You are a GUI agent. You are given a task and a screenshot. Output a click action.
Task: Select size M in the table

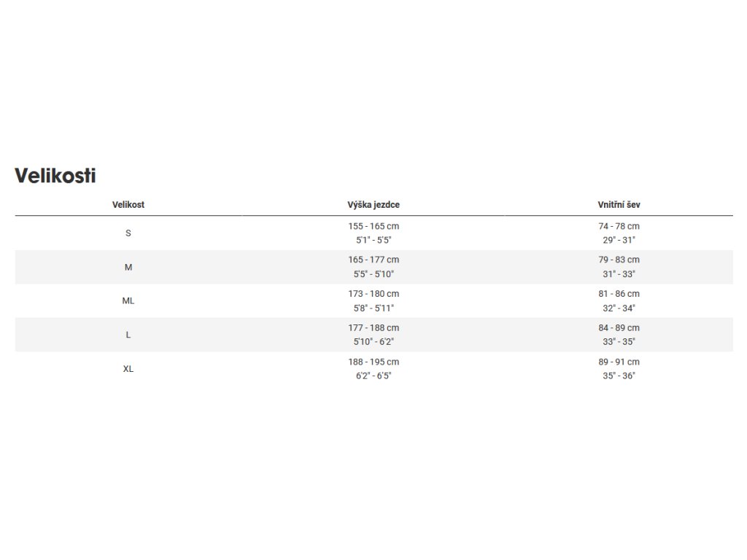(x=128, y=267)
